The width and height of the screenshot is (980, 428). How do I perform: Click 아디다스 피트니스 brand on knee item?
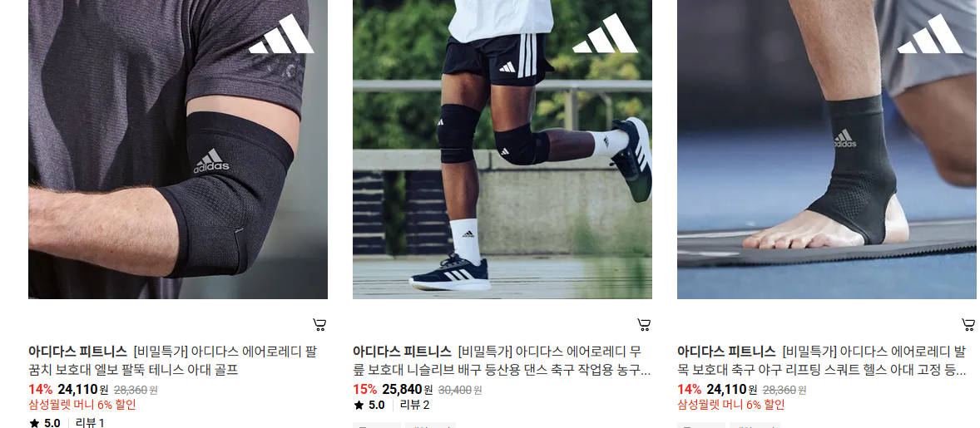pyautogui.click(x=402, y=352)
